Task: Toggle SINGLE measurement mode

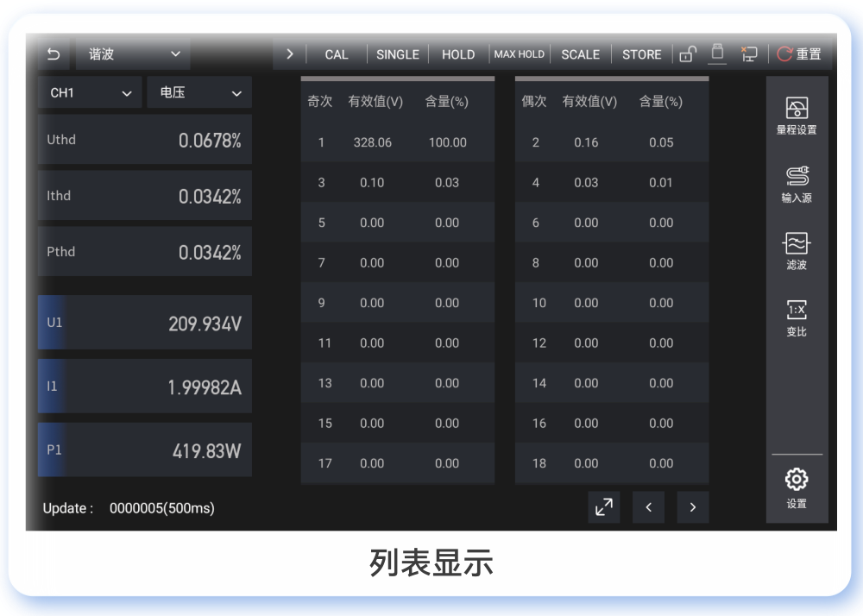Action: pyautogui.click(x=397, y=53)
